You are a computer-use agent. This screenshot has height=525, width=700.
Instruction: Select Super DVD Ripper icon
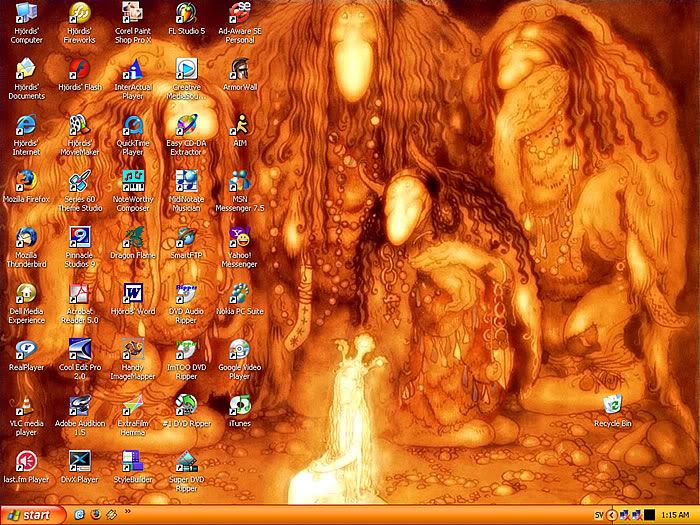click(186, 462)
